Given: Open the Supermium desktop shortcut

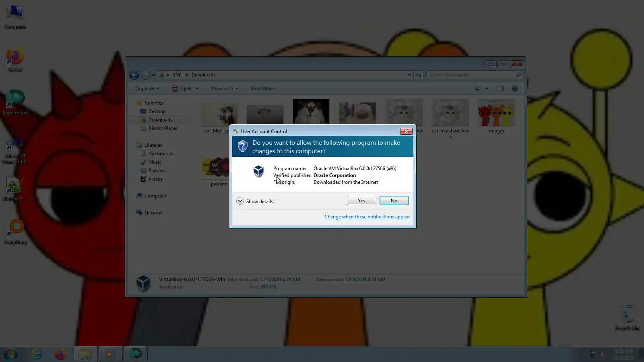Looking at the screenshot, I should point(15,103).
